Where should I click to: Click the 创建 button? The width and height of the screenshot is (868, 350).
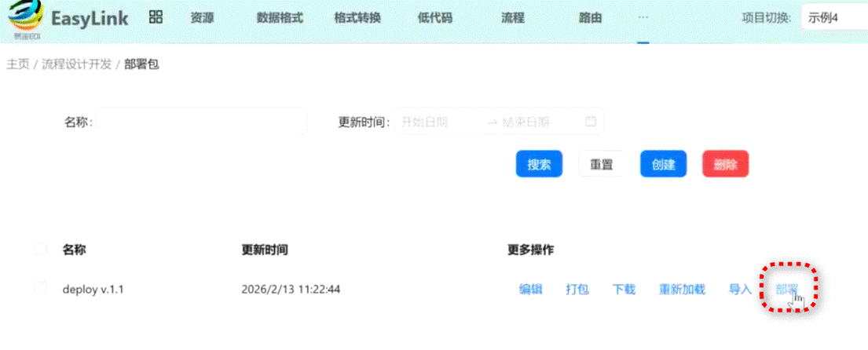663,164
